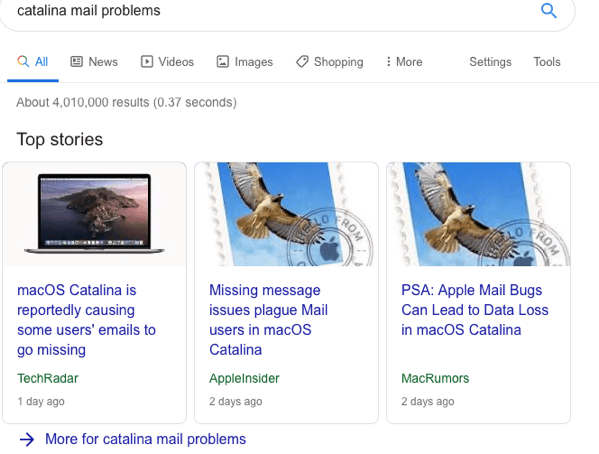
Task: Click the blue search magnifier icon
Action: 549,11
